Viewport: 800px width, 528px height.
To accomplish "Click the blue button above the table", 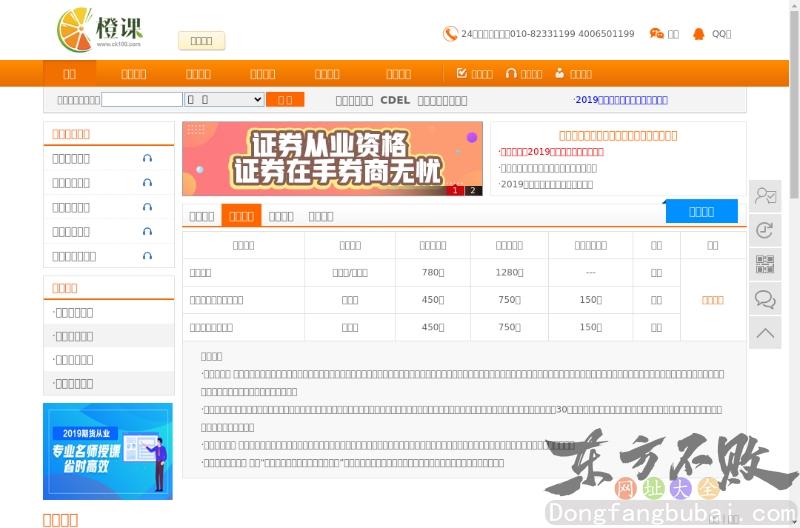I will coord(701,211).
